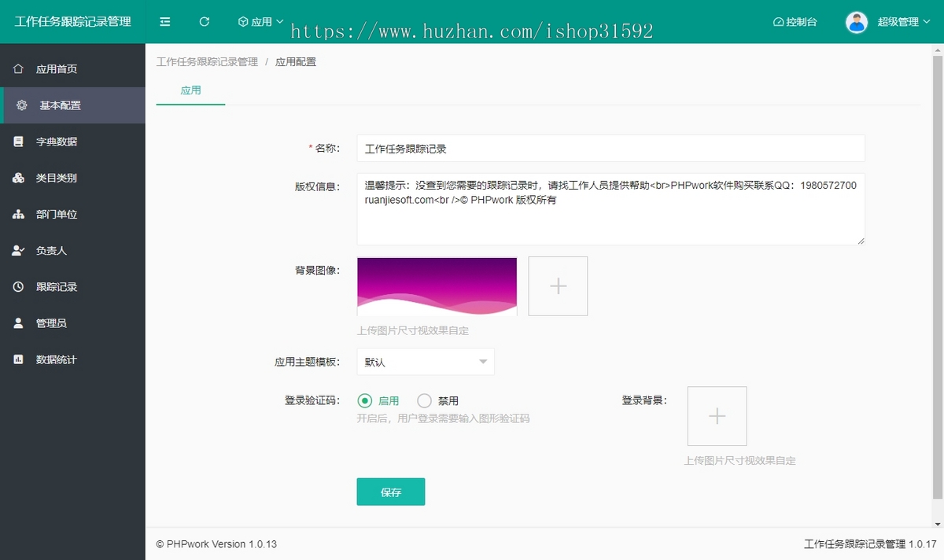Screen dimensions: 944x560
Task: Select 字典数据 book icon in sidebar
Action: point(19,142)
